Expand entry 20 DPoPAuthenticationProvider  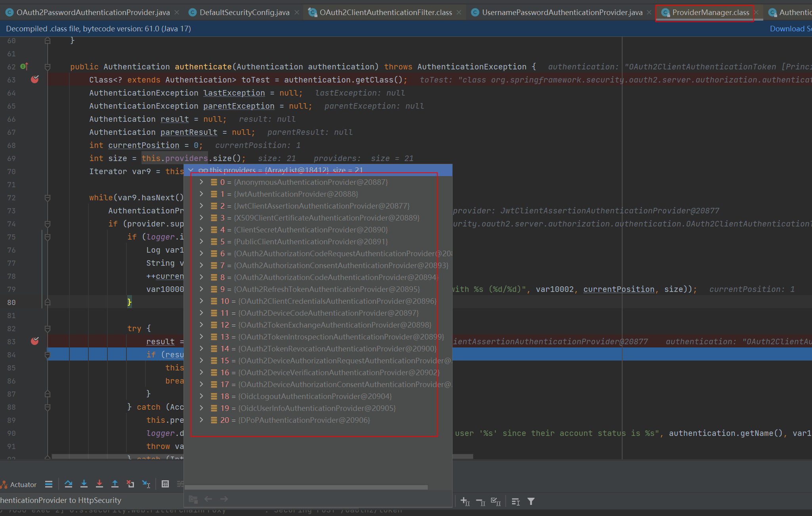click(x=202, y=420)
